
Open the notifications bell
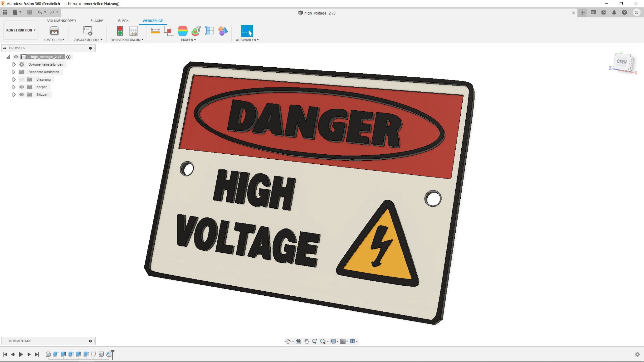pyautogui.click(x=614, y=12)
